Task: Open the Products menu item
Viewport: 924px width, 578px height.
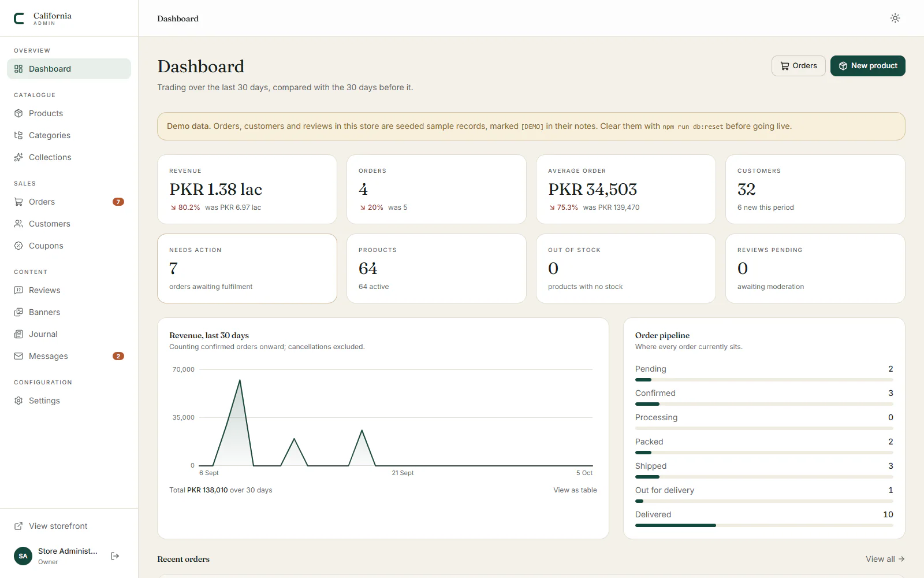Action: point(69,113)
